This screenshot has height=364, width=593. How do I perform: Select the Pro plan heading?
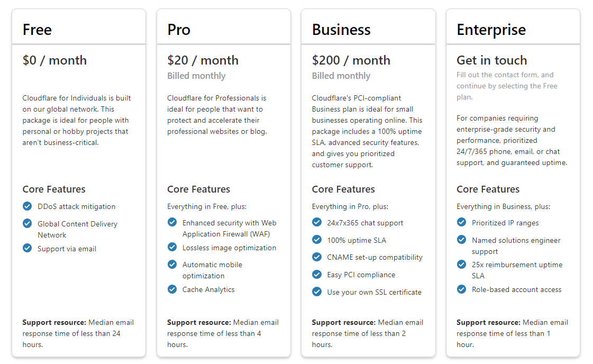179,30
